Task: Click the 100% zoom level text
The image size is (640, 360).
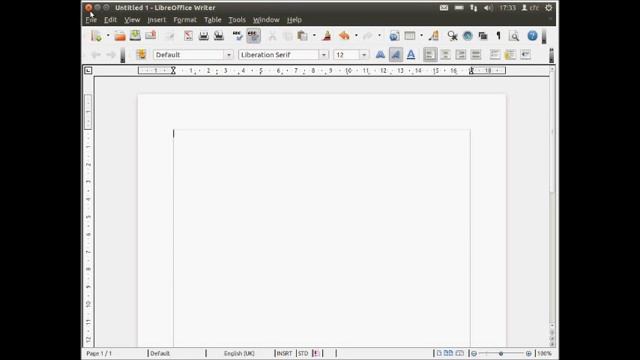Action: [x=544, y=353]
